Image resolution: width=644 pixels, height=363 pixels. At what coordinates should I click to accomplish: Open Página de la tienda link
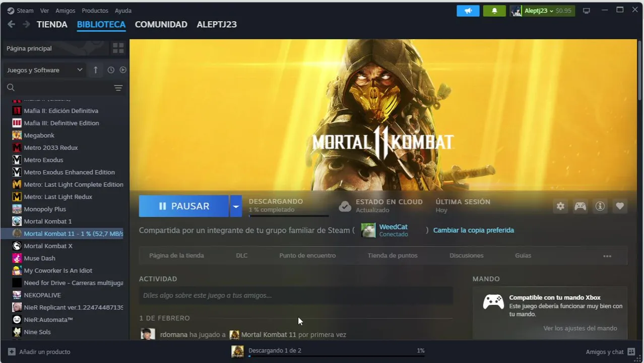pyautogui.click(x=176, y=256)
